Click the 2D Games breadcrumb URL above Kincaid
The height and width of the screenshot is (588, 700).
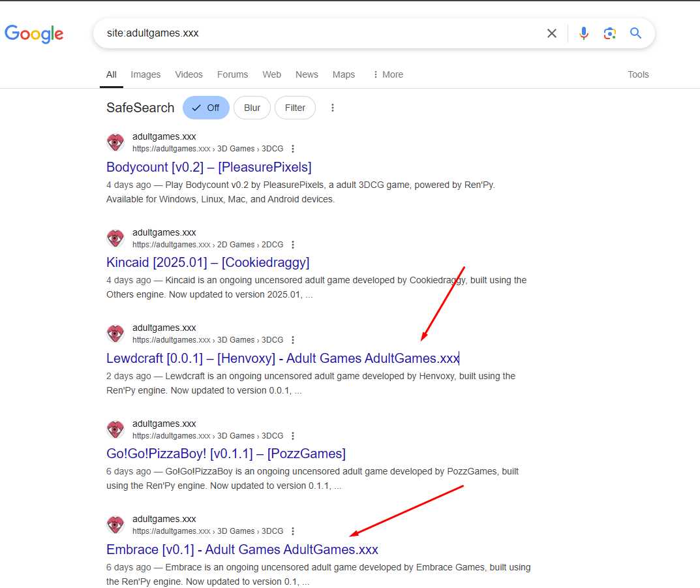(x=208, y=245)
